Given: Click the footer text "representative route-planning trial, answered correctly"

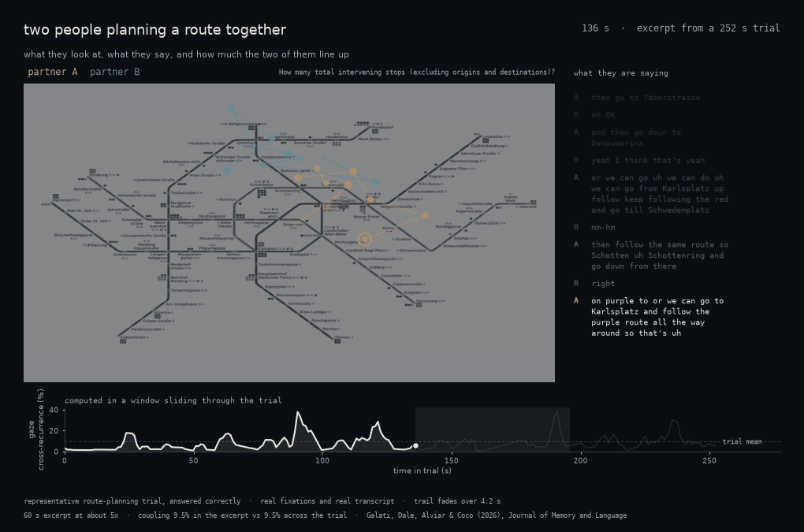Looking at the screenshot, I should pos(132,501).
